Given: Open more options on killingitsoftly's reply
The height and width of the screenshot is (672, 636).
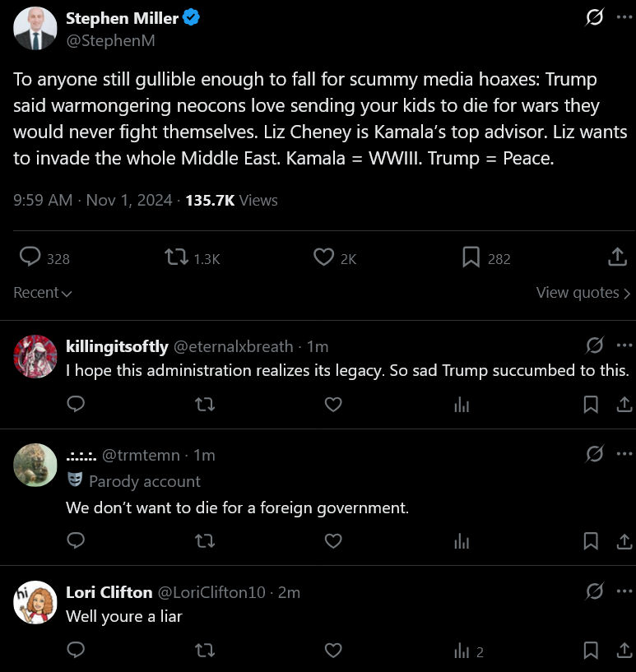Looking at the screenshot, I should tap(624, 345).
